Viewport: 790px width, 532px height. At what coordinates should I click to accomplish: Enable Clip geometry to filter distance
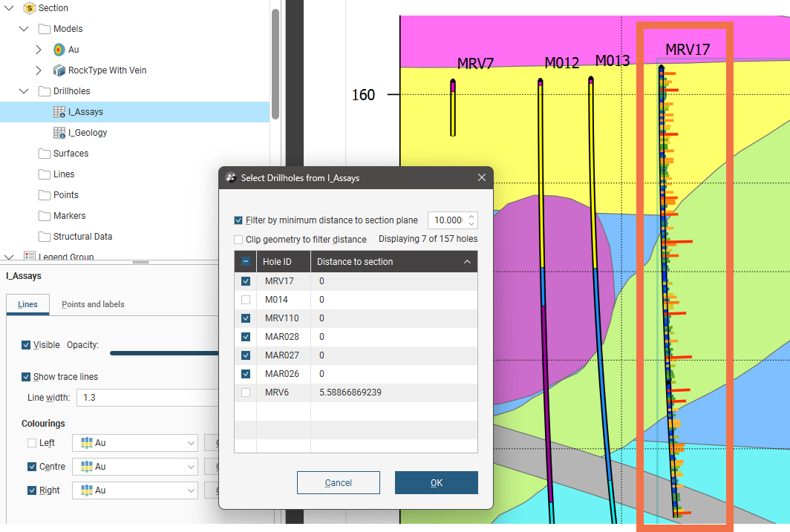point(238,240)
